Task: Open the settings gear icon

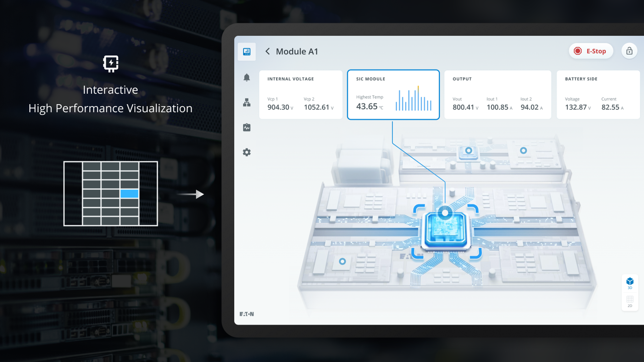Action: pyautogui.click(x=247, y=152)
